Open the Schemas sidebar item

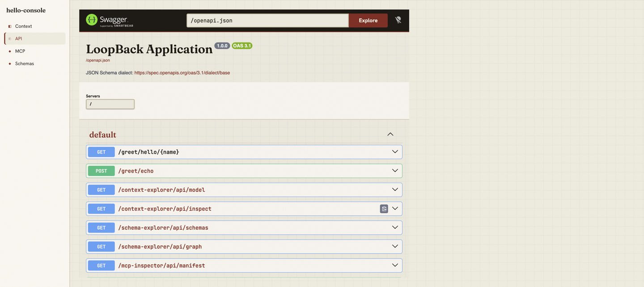pyautogui.click(x=35, y=64)
